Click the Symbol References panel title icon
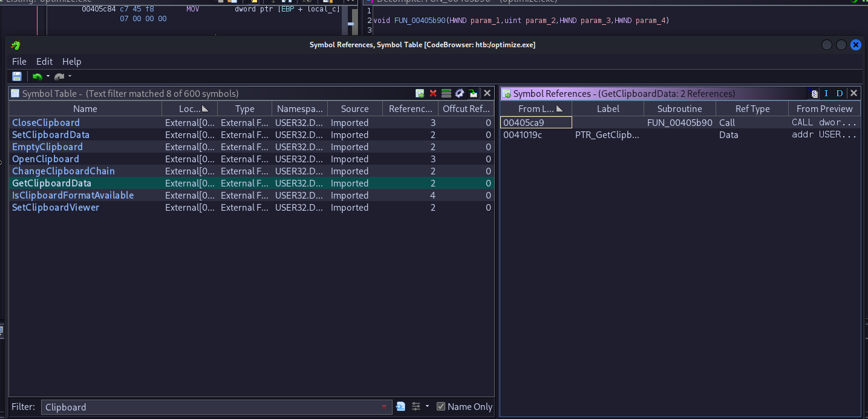 (507, 93)
